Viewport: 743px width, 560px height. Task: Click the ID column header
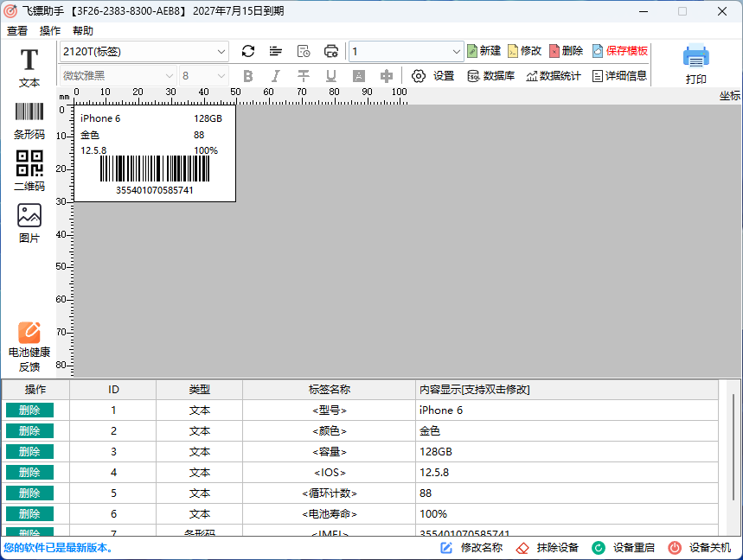click(x=113, y=390)
